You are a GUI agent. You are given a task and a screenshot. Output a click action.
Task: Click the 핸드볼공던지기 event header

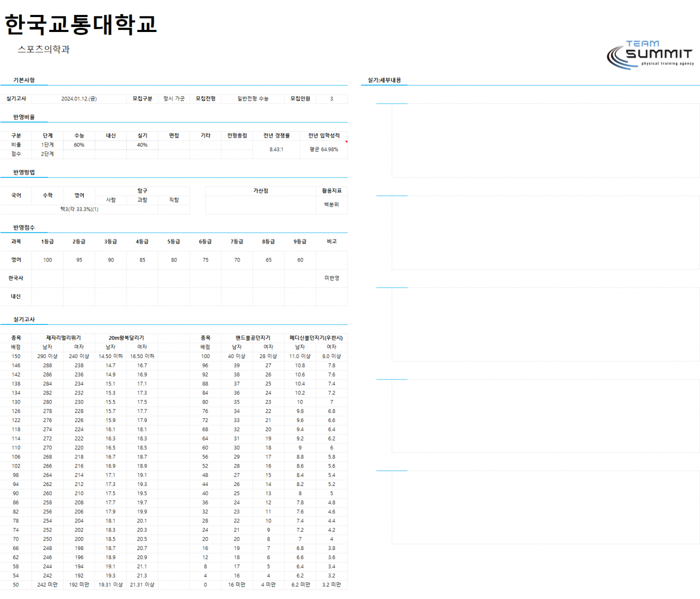coord(253,338)
